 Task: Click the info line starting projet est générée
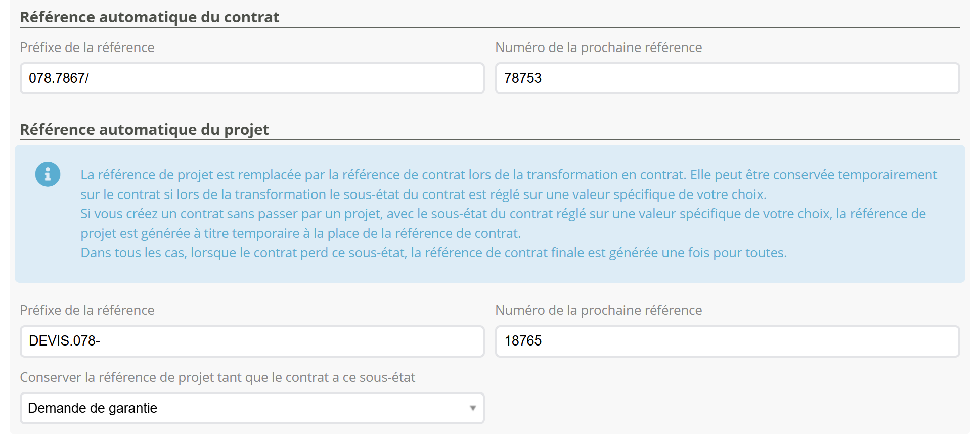[x=301, y=233]
